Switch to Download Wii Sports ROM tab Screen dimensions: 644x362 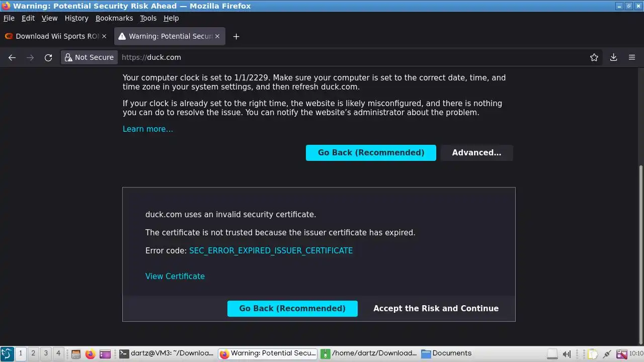56,36
